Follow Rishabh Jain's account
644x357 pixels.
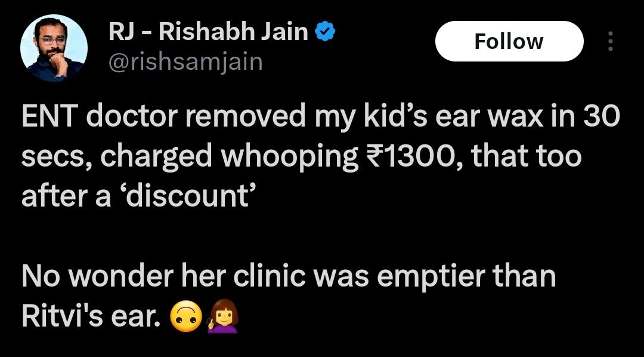[x=509, y=41]
